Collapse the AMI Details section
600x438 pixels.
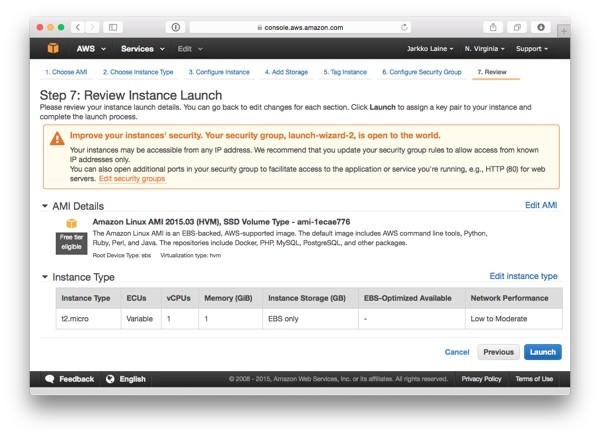pyautogui.click(x=45, y=206)
